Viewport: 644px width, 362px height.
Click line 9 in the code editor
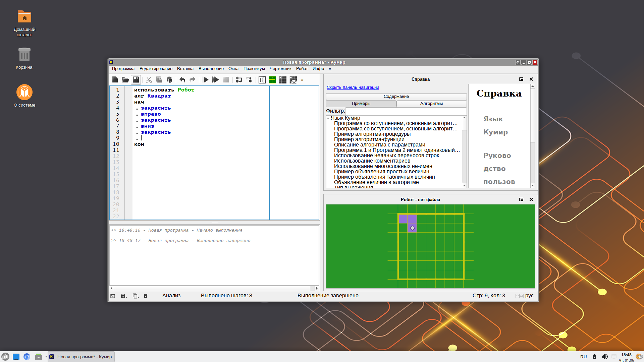(x=201, y=138)
